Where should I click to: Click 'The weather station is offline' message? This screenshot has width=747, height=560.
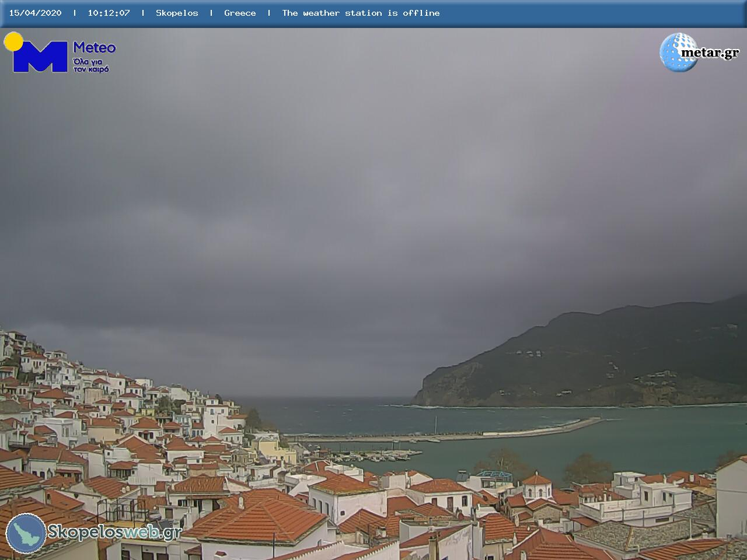pyautogui.click(x=361, y=13)
